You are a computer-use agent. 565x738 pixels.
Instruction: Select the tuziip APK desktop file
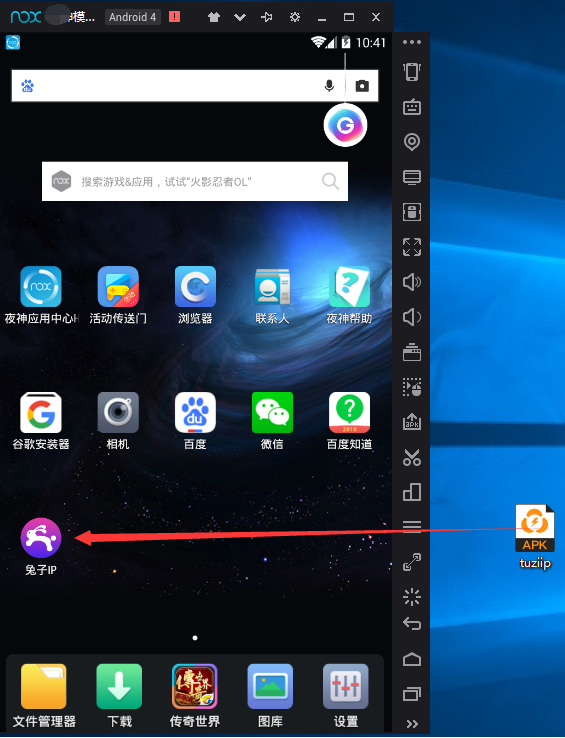(535, 537)
